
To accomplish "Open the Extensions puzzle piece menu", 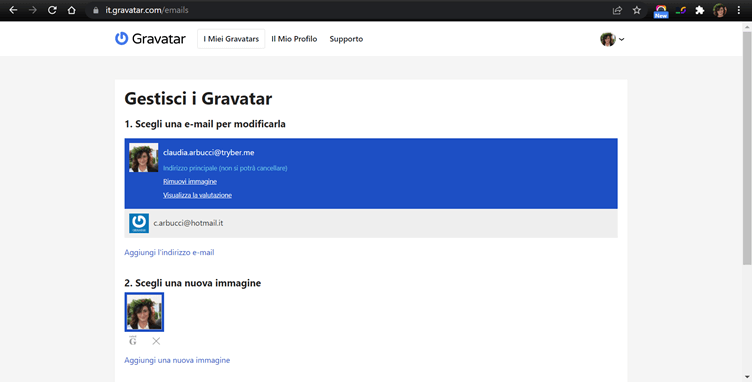I will tap(700, 10).
